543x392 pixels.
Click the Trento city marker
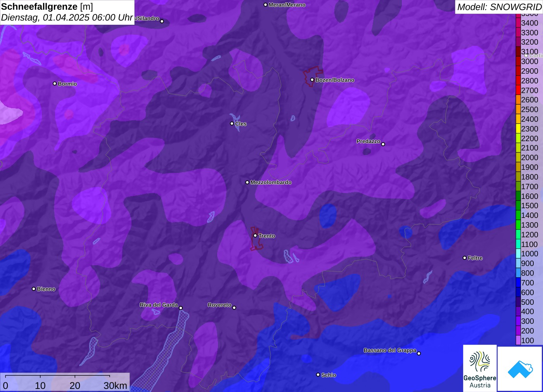(255, 235)
